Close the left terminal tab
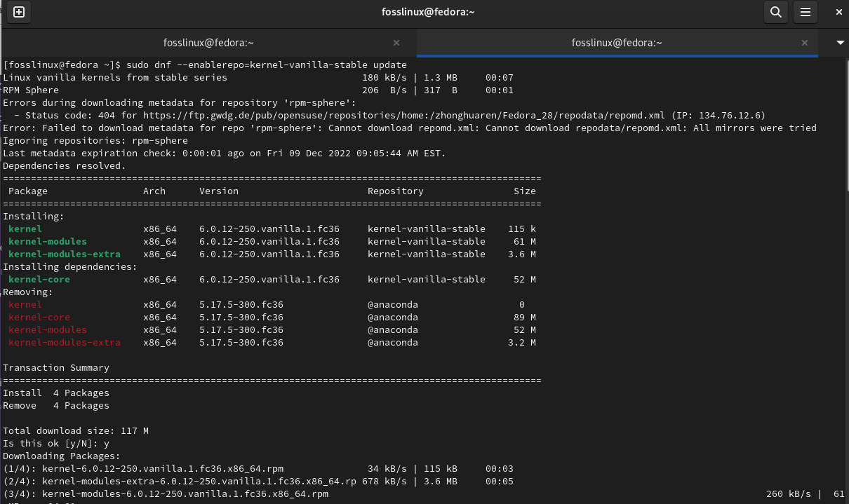Screen dimensions: 849x504 tap(396, 43)
